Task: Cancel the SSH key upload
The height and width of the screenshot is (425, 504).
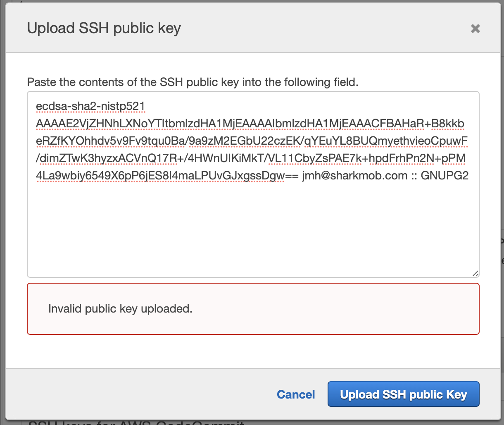Action: coord(296,394)
